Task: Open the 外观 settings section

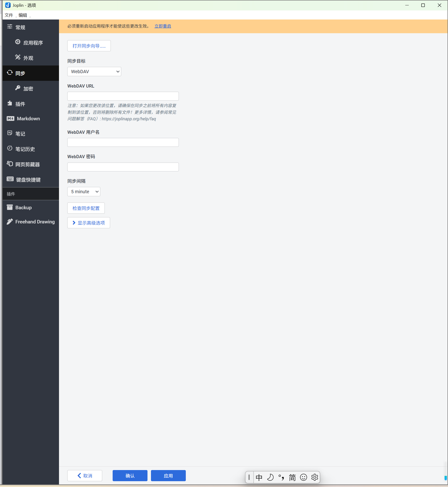Action: [31, 58]
